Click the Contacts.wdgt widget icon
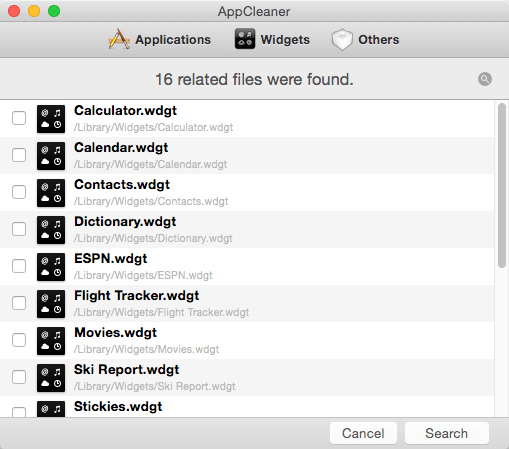Image resolution: width=509 pixels, height=449 pixels. point(51,193)
